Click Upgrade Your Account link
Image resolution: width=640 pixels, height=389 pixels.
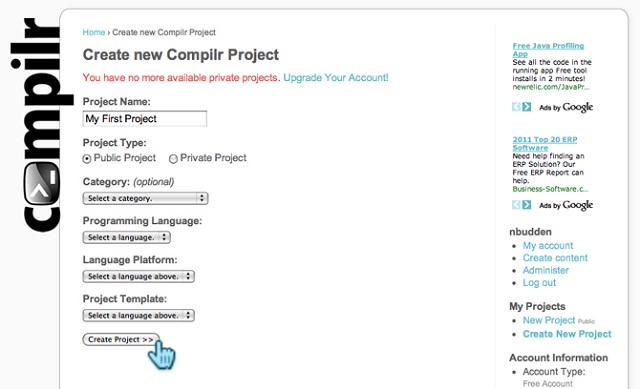(336, 78)
